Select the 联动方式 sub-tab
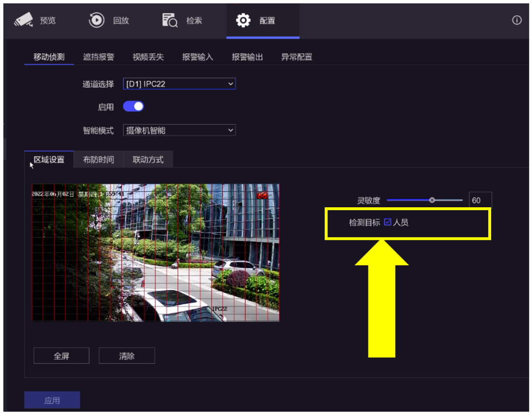Screen dimensions: 532x416 pyautogui.click(x=147, y=159)
